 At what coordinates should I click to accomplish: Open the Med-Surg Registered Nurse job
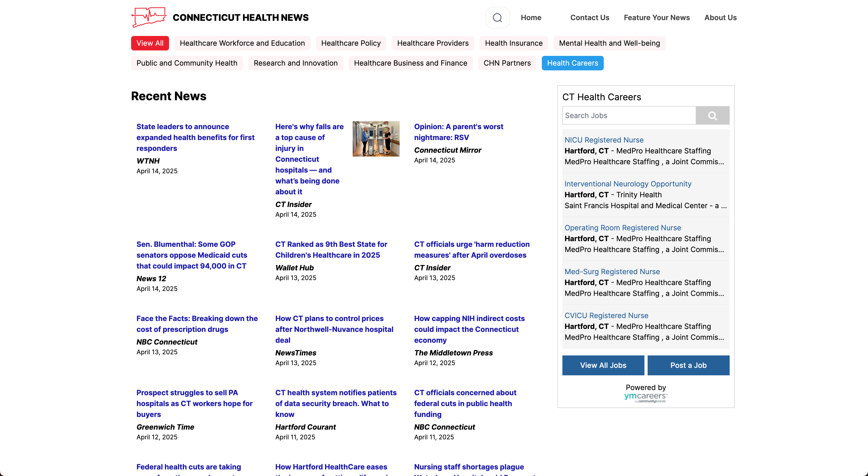(612, 271)
